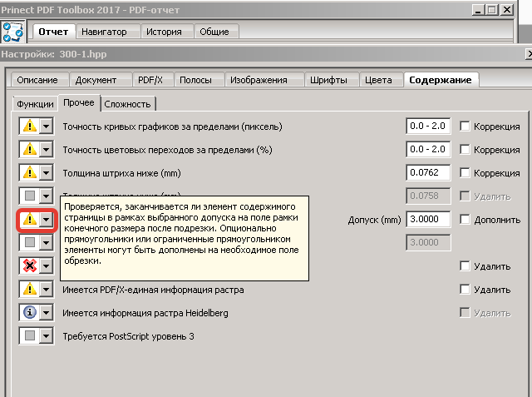Click gray icon for PostScript level 3
532x397 pixels.
(30, 336)
